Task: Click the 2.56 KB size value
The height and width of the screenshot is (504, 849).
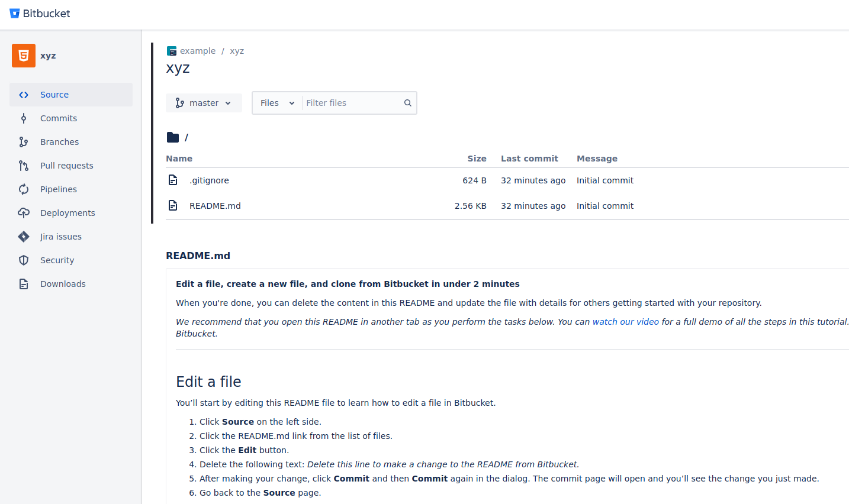Action: point(471,206)
